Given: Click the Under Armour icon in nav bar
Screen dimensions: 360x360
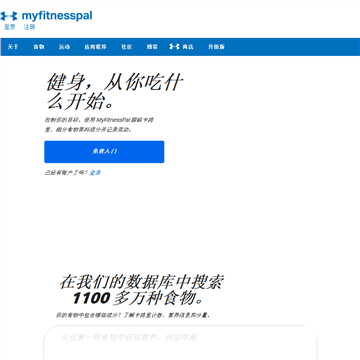Looking at the screenshot, I should pyautogui.click(x=174, y=47).
